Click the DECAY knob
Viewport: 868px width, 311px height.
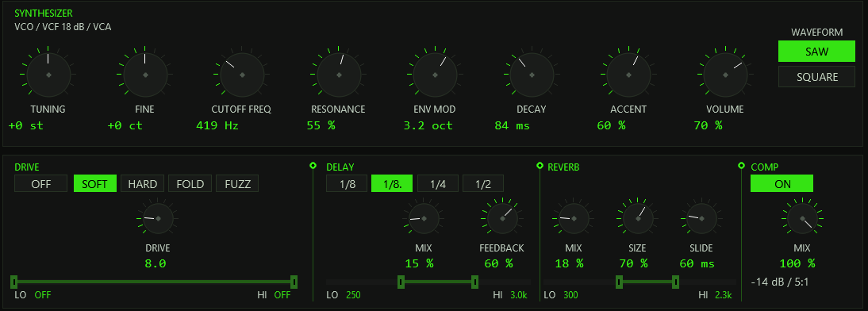coord(532,74)
